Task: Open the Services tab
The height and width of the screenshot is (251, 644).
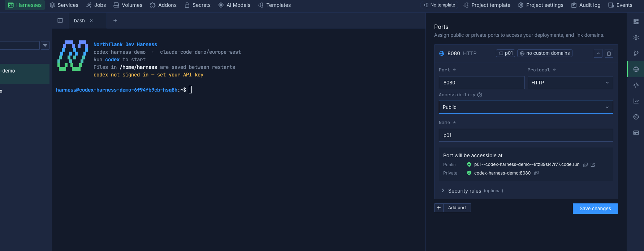Action: (64, 5)
